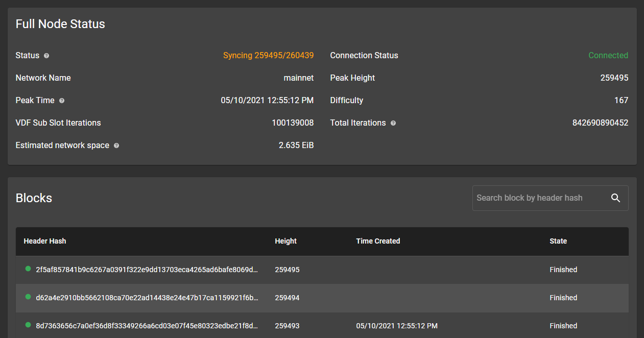Viewport: 644px width, 338px height.
Task: Click the estimated network space value 2.635 EiB
Action: tap(296, 146)
